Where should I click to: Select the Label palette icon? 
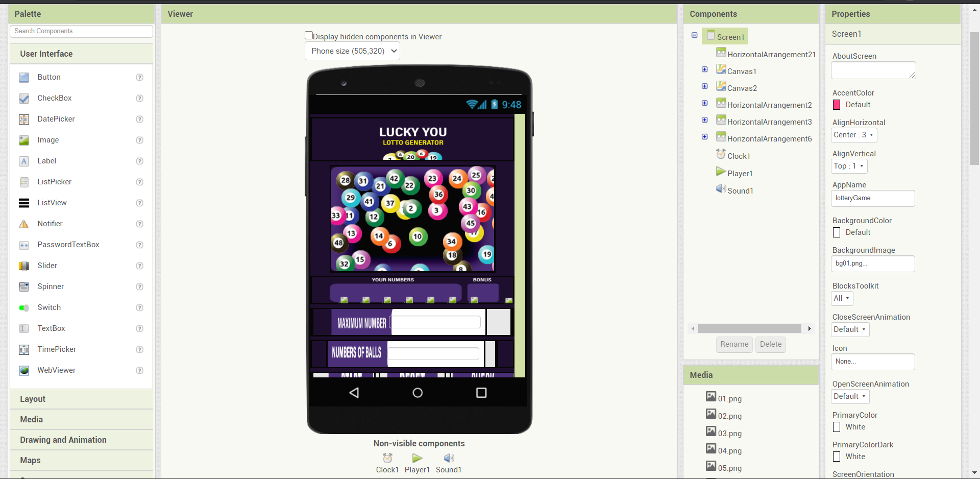pos(24,161)
